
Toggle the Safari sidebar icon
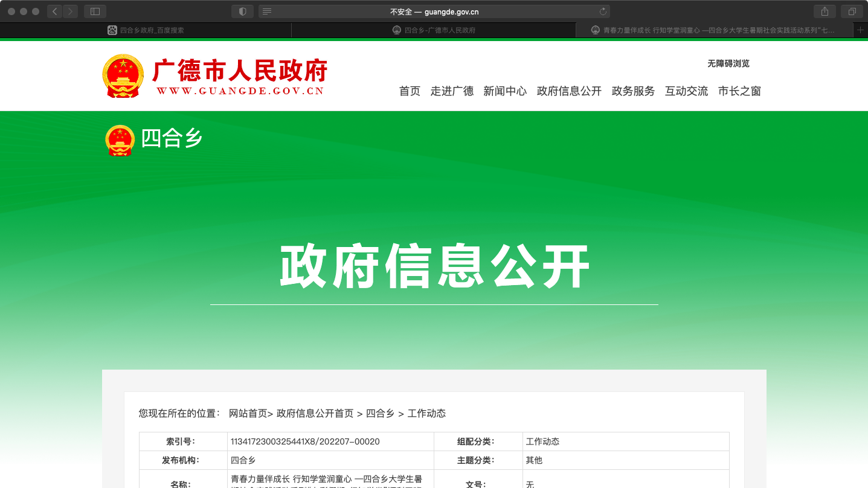(95, 11)
